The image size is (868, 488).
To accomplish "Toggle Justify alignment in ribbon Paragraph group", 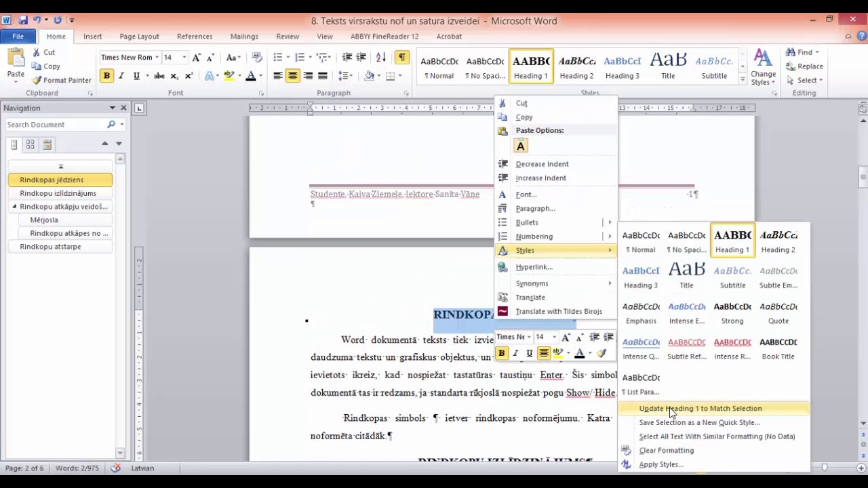I will (323, 76).
